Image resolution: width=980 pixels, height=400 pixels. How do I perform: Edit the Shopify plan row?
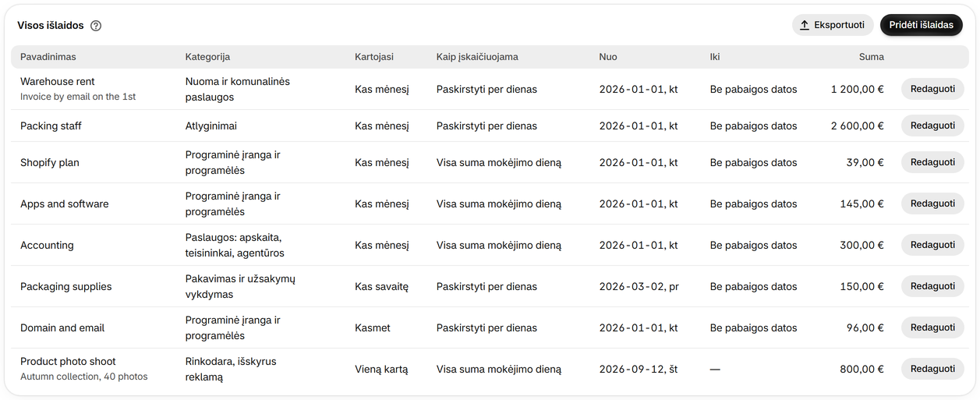[x=932, y=162]
